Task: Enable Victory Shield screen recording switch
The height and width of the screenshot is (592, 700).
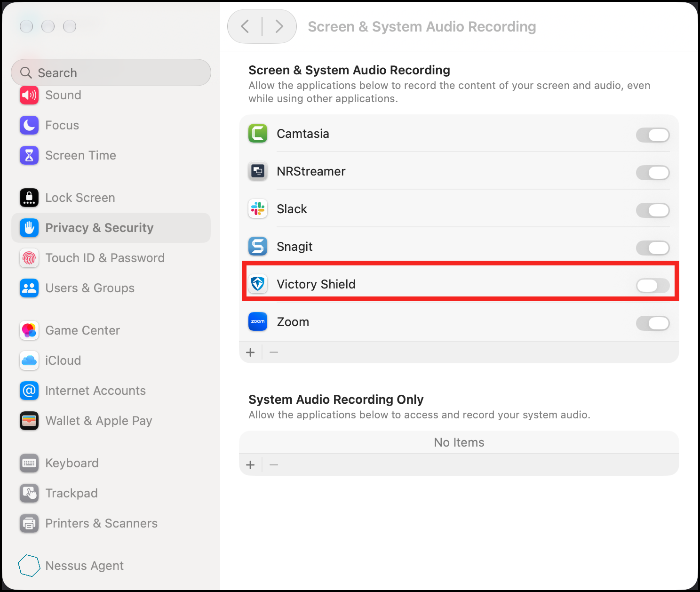Action: [653, 286]
